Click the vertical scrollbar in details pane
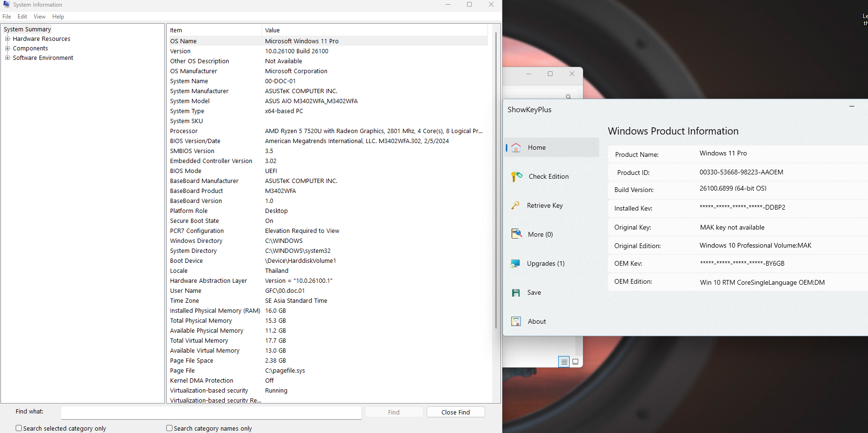The height and width of the screenshot is (433, 868). tap(496, 181)
